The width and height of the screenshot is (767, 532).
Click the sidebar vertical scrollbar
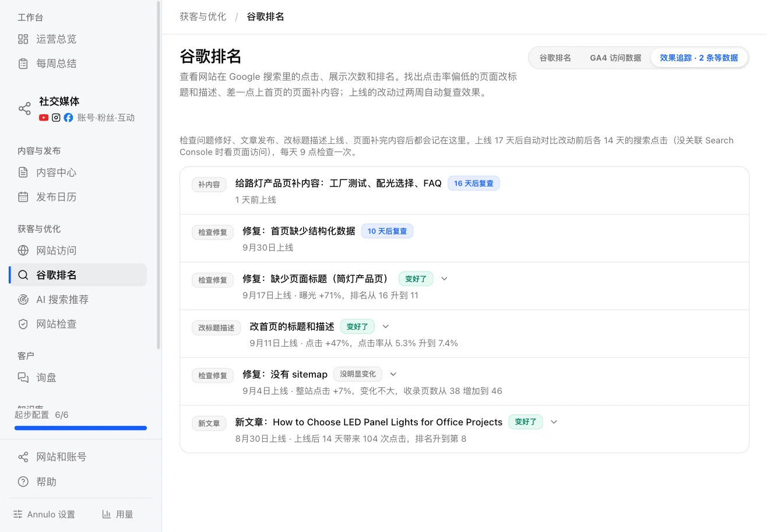(159, 175)
